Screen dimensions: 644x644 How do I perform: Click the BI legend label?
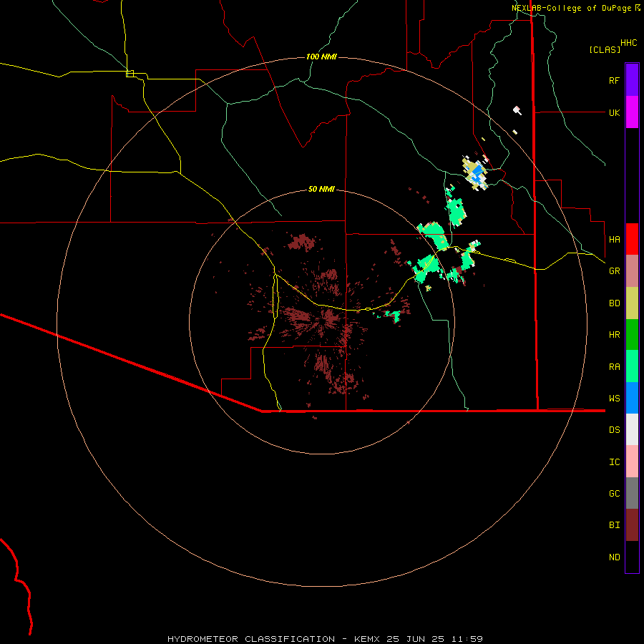(x=615, y=525)
